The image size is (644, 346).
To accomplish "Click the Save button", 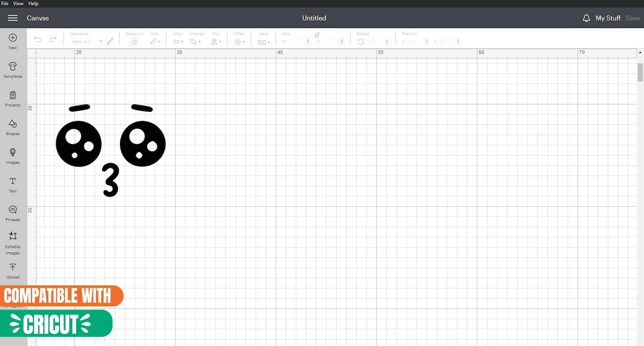I will [632, 18].
